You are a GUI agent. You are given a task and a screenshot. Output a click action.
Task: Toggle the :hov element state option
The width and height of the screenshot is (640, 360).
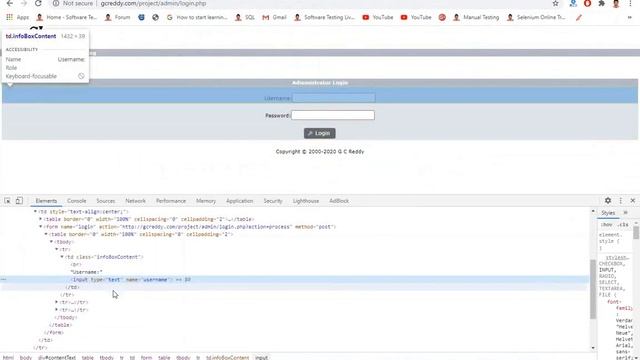click(607, 224)
